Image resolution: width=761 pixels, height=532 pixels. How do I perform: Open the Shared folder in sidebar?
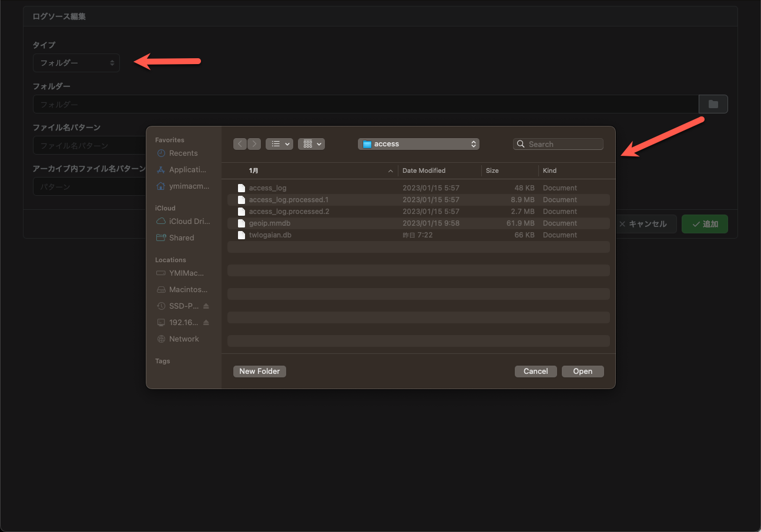[x=181, y=238]
